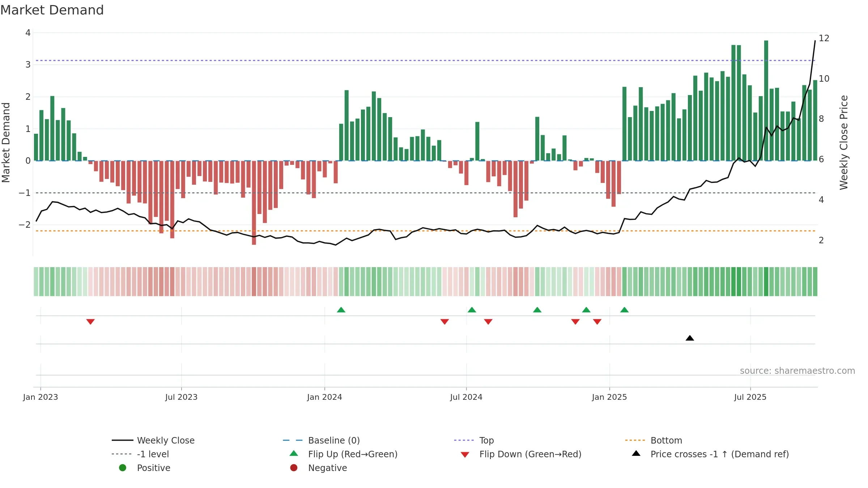
Task: Click the Jan 2023 x-axis label
Action: [x=41, y=397]
